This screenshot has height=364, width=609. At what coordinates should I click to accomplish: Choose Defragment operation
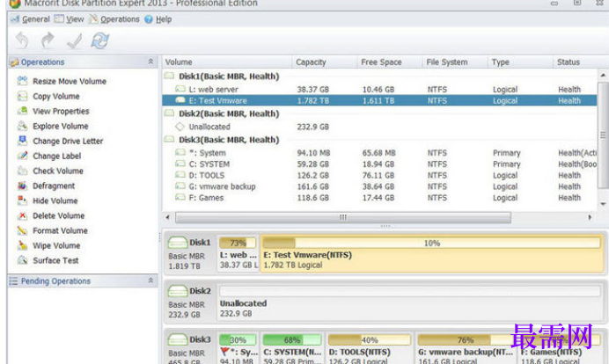coord(54,186)
